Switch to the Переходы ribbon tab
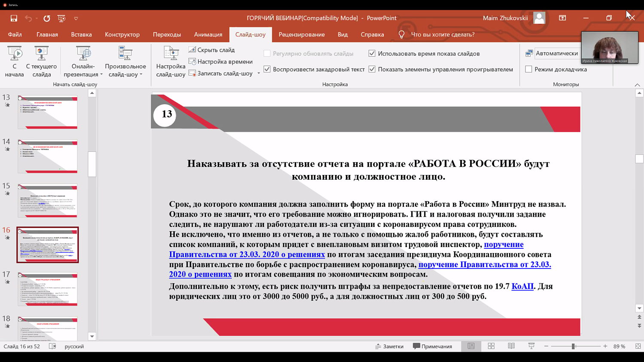This screenshot has height=362, width=644. [x=167, y=34]
